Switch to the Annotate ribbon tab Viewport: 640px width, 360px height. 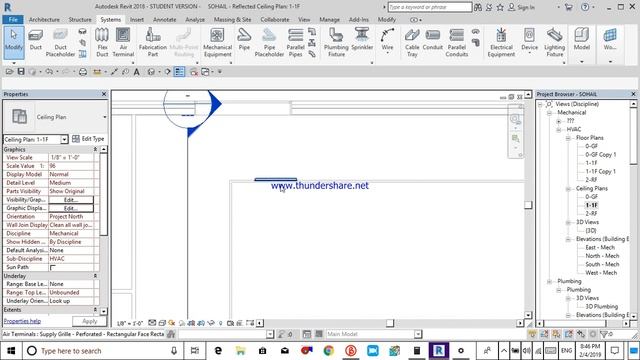[x=164, y=20]
